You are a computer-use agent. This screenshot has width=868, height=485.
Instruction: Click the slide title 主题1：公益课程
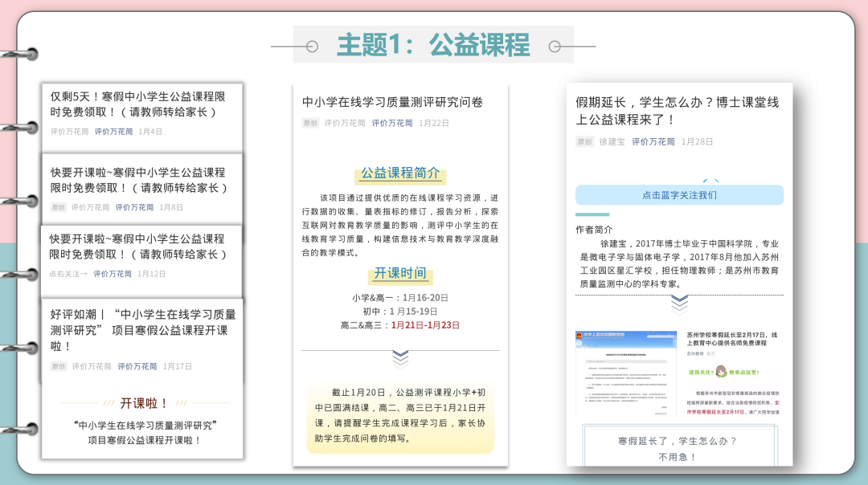(433, 45)
